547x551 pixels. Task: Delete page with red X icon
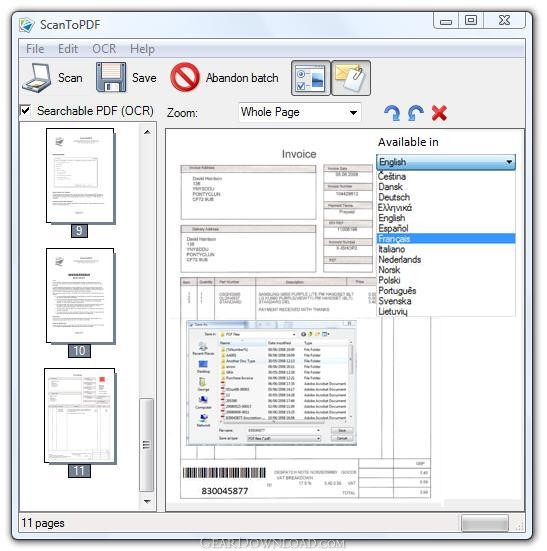click(x=439, y=113)
